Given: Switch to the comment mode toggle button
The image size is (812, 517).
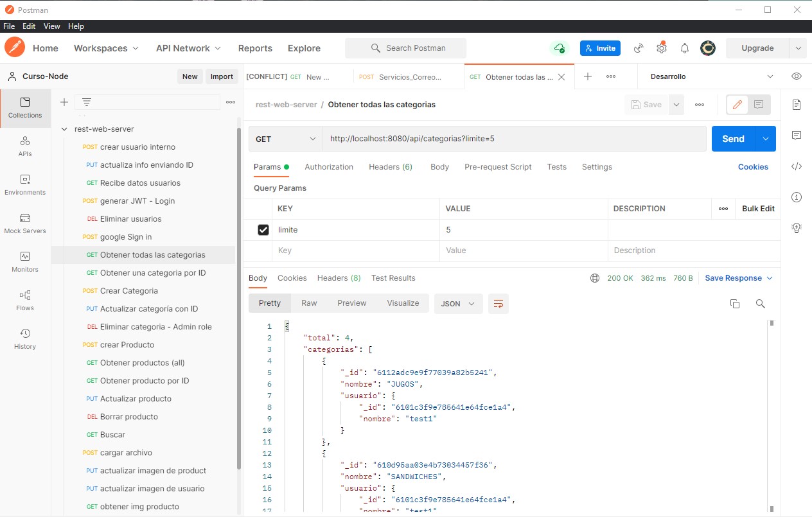Looking at the screenshot, I should [x=759, y=105].
